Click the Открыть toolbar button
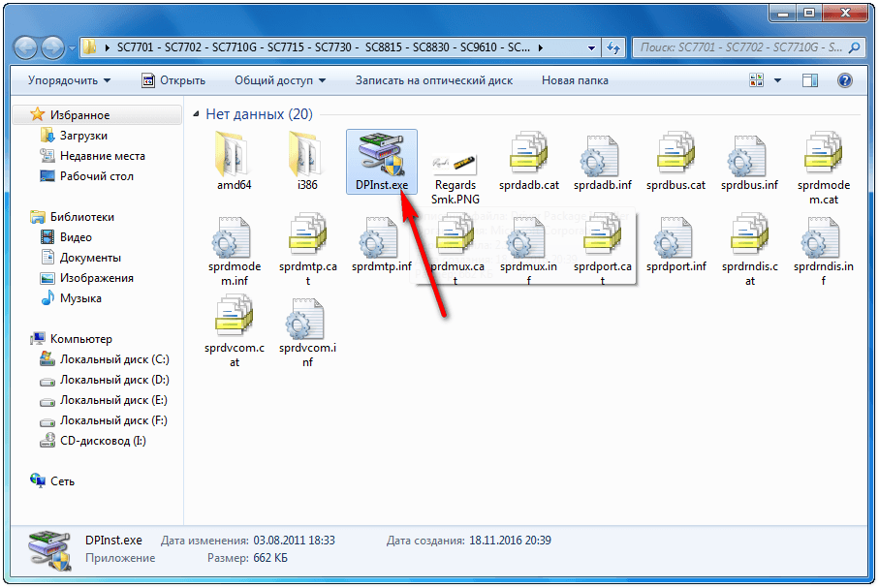This screenshot has width=879, height=588. pos(173,80)
